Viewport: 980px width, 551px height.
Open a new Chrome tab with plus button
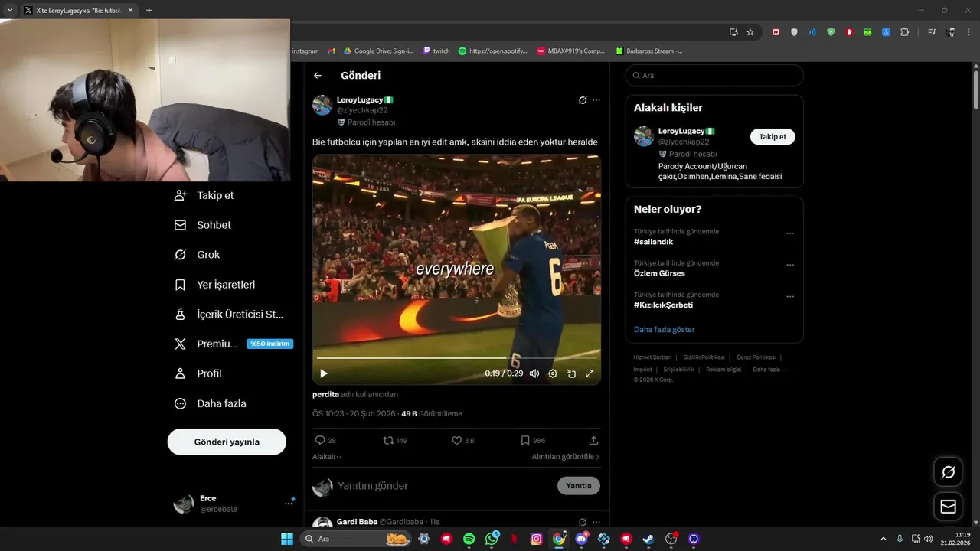click(149, 10)
